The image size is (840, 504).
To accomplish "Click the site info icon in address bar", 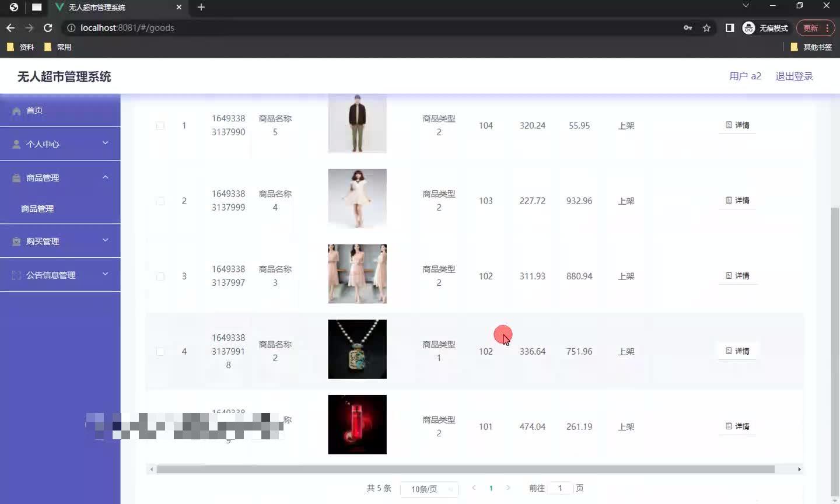I will [x=71, y=27].
